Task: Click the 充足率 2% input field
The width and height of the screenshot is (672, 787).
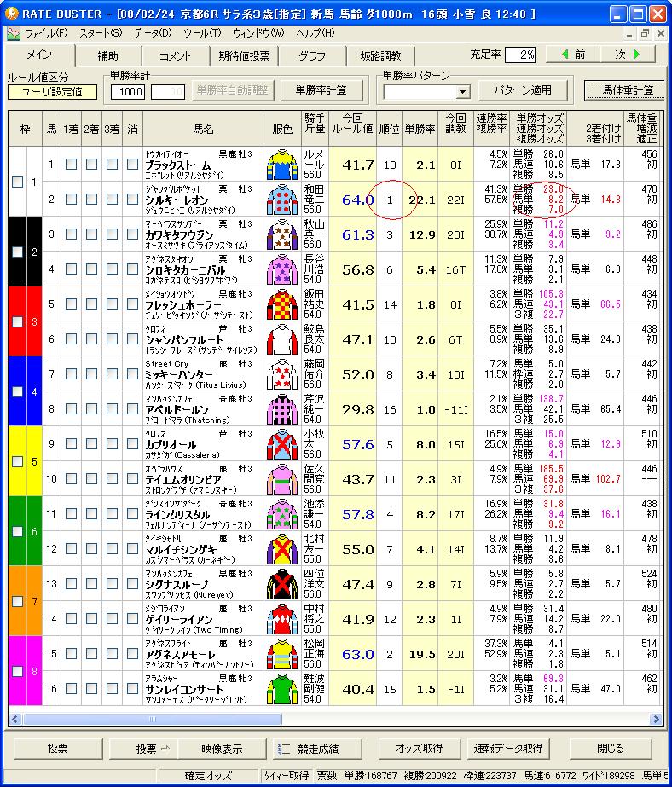Action: click(520, 55)
